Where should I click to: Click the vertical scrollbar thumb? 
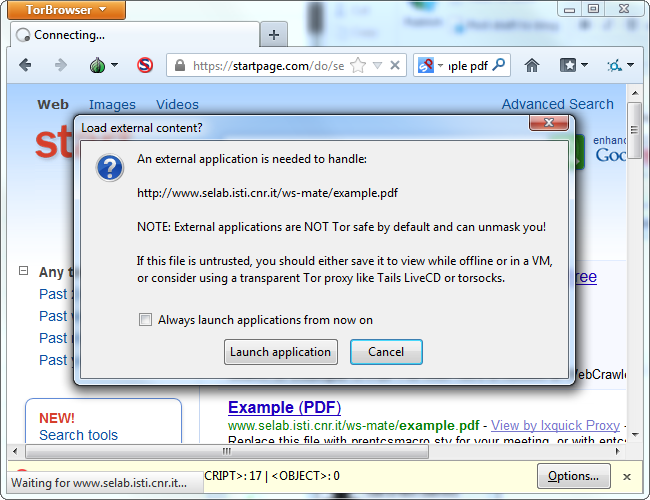click(x=634, y=130)
